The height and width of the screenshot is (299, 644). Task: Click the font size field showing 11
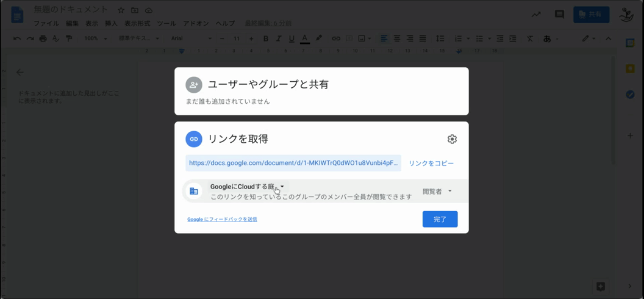point(237,38)
